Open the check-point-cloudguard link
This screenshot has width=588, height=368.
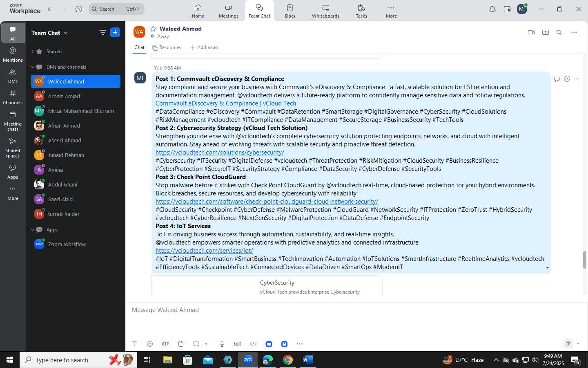267,202
